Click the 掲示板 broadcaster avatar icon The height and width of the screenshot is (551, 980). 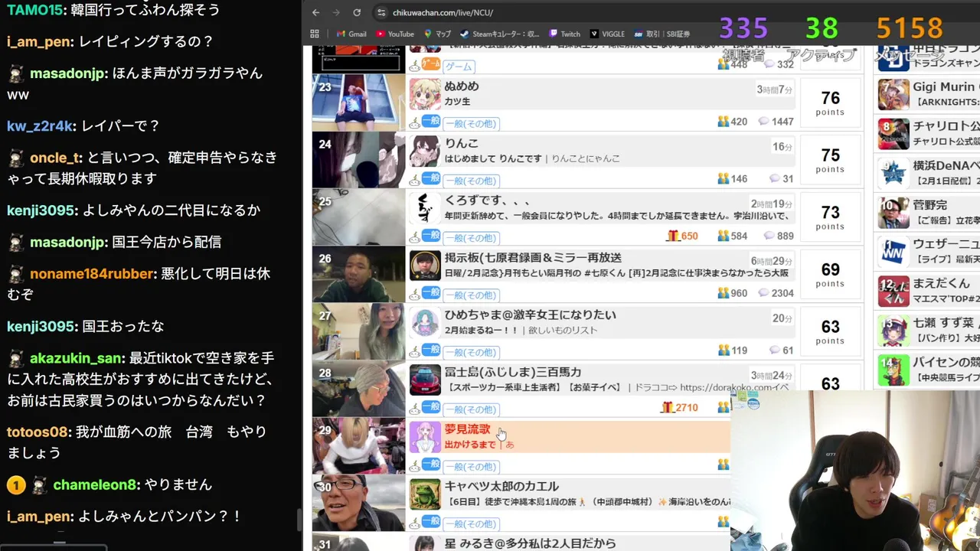point(425,266)
